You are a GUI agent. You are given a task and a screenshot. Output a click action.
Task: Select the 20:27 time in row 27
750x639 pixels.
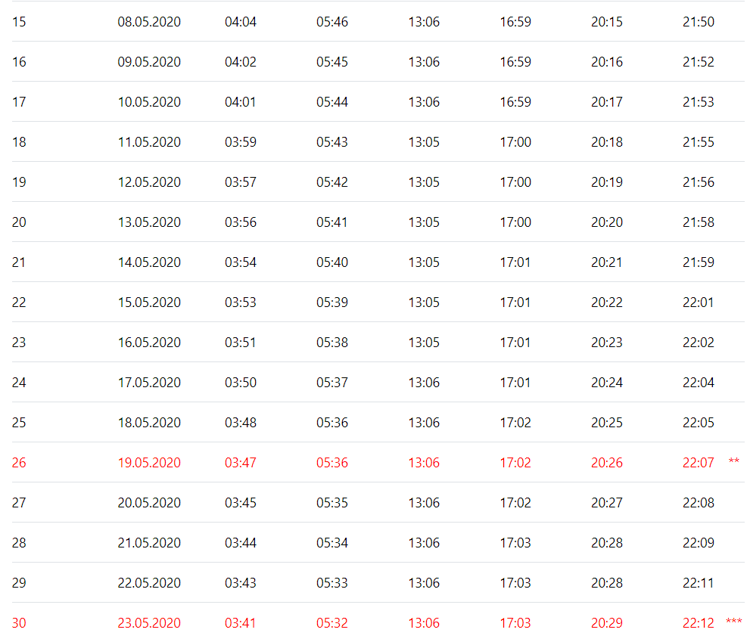607,503
